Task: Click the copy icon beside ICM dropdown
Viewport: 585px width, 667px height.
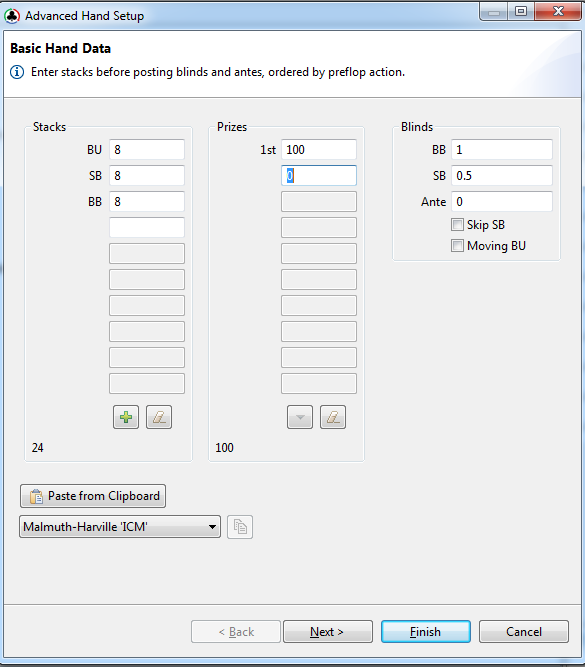Action: coord(240,527)
